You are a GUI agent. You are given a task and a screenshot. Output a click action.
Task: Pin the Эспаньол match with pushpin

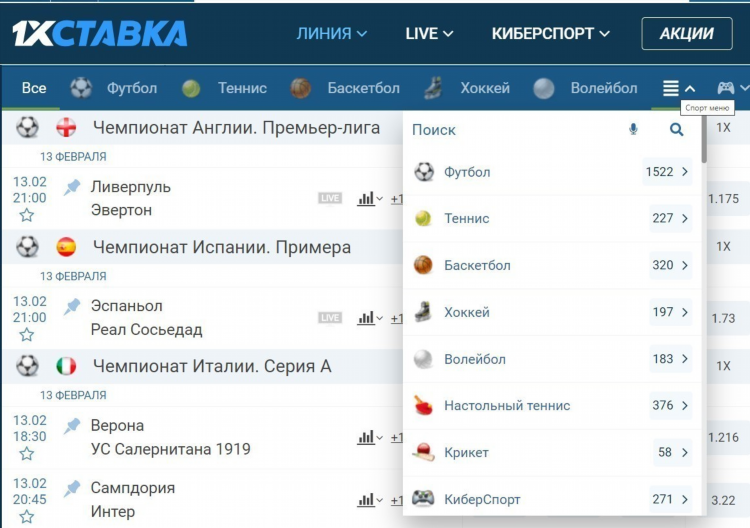coord(72,307)
